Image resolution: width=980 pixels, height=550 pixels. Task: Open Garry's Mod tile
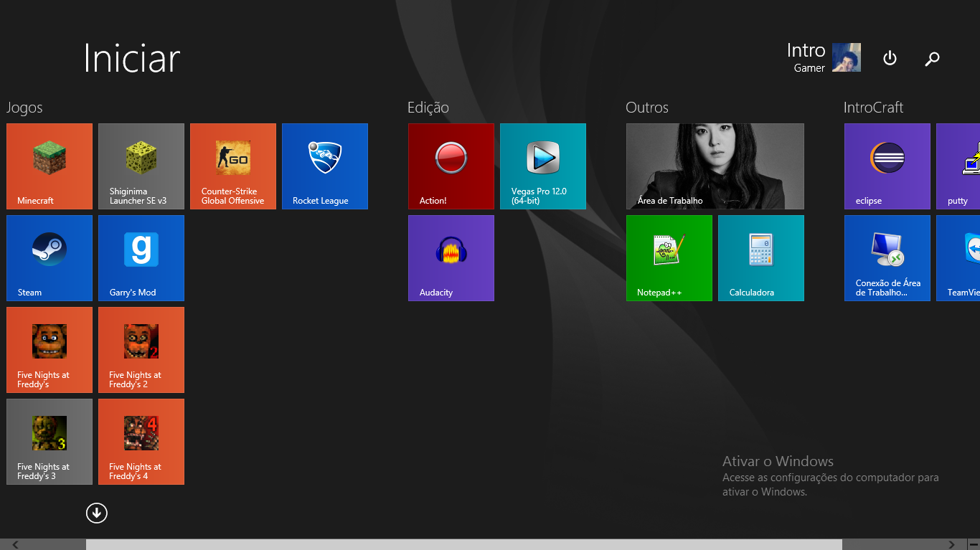(x=141, y=258)
